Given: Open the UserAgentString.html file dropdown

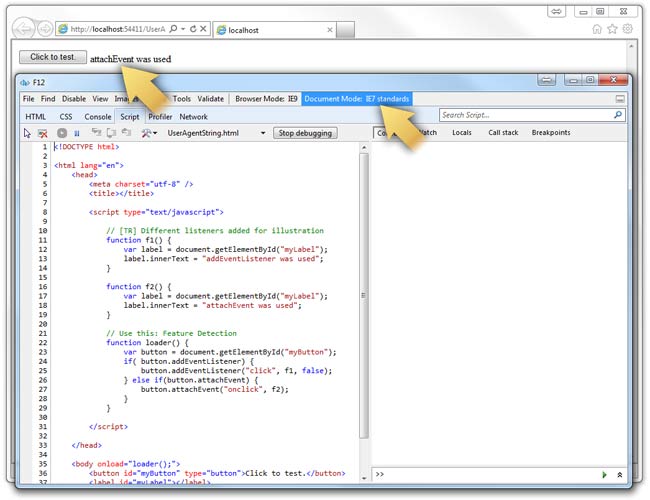Looking at the screenshot, I should point(263,133).
